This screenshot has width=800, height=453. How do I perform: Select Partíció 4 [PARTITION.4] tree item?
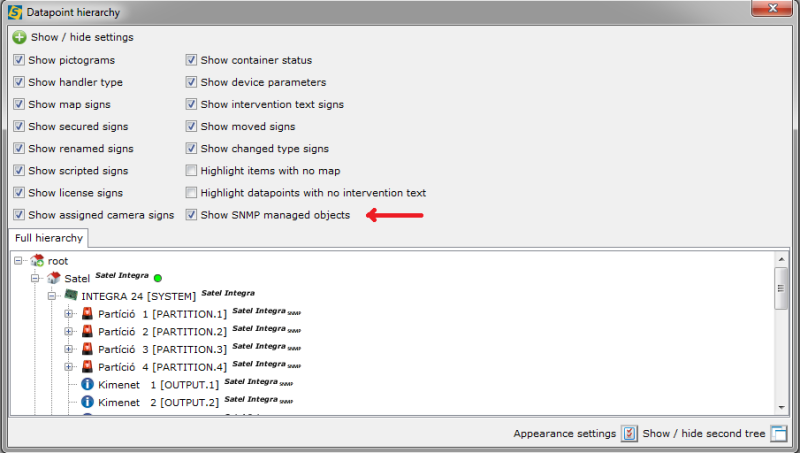(x=163, y=366)
